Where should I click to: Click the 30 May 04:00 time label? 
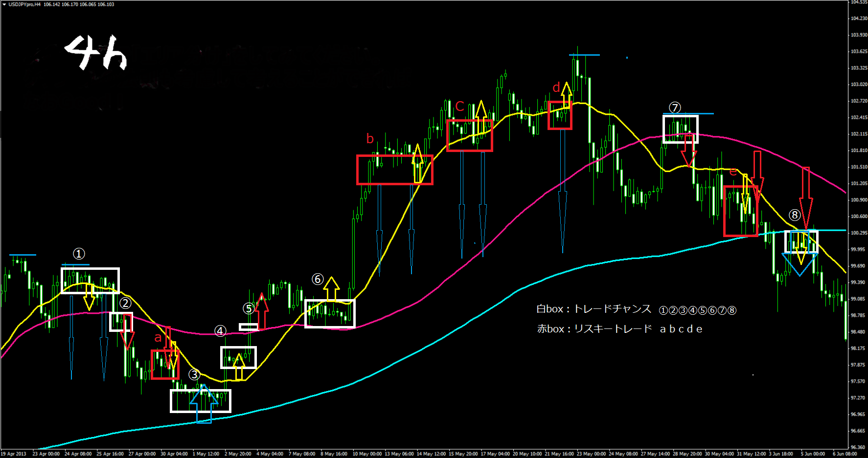pos(719,454)
